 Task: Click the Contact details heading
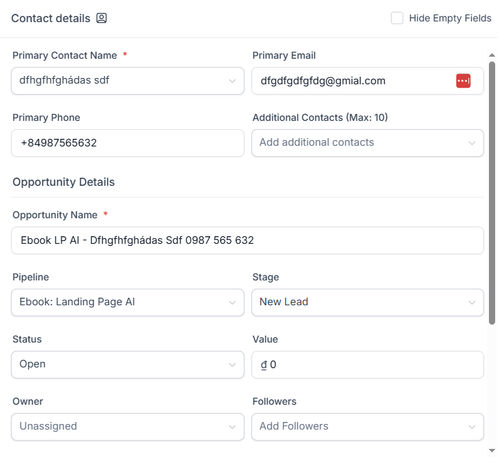click(x=51, y=18)
